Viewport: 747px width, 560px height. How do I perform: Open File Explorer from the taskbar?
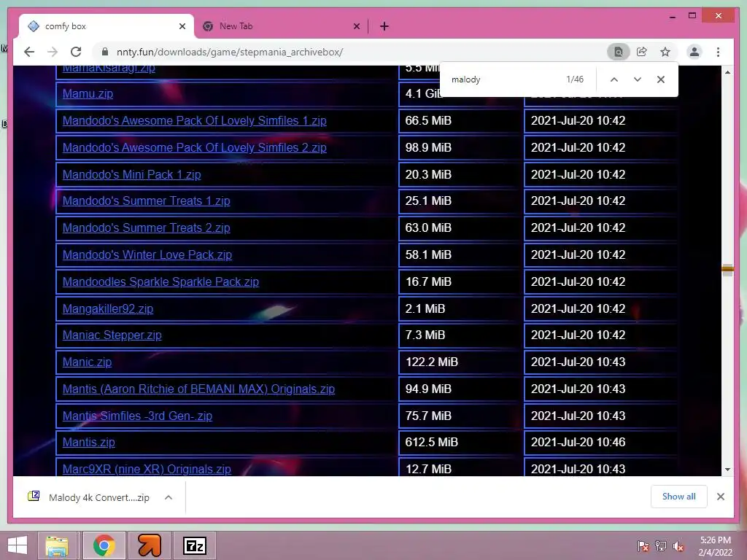(57, 545)
